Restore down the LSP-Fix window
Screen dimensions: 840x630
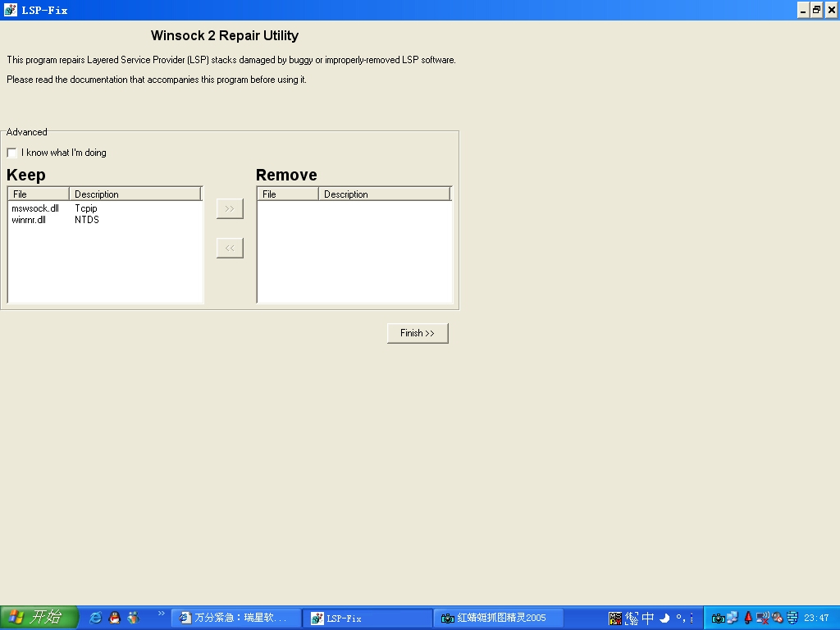816,10
